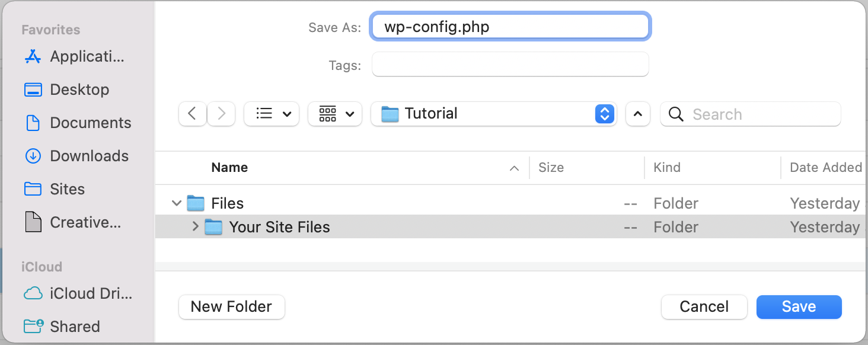Open the Sites folder shortcut
The width and height of the screenshot is (868, 345).
click(x=69, y=189)
